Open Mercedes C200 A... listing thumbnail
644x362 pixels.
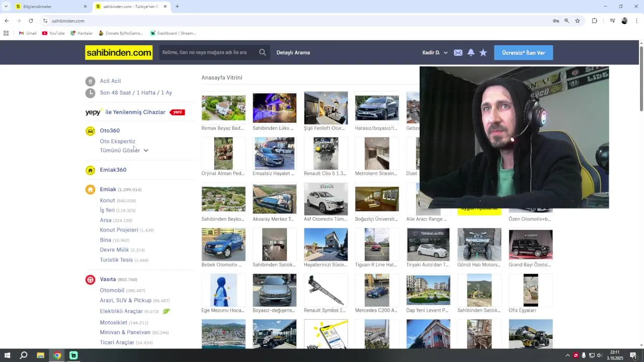(377, 290)
